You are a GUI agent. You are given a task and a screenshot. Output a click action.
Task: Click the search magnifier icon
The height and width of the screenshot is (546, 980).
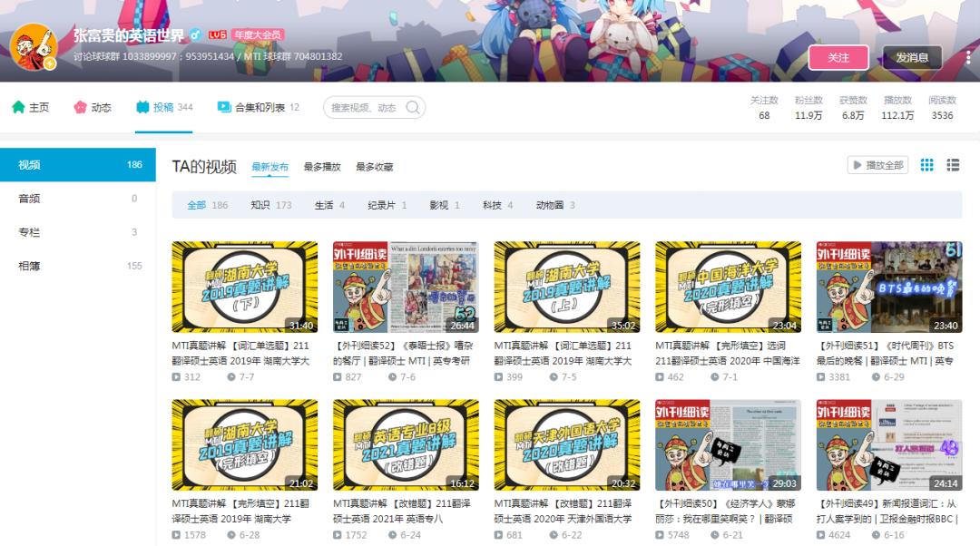pyautogui.click(x=413, y=107)
